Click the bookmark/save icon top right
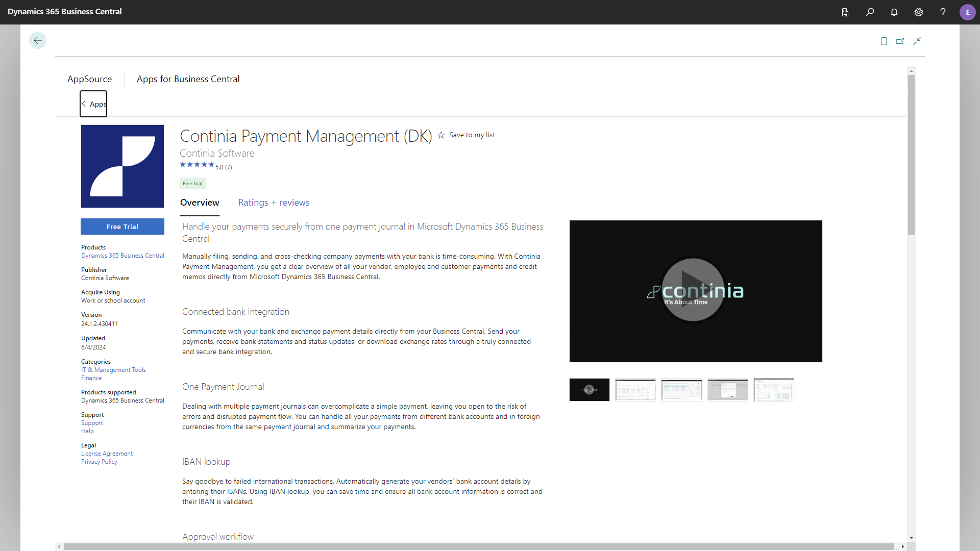Viewport: 980px width, 551px height. (x=884, y=40)
